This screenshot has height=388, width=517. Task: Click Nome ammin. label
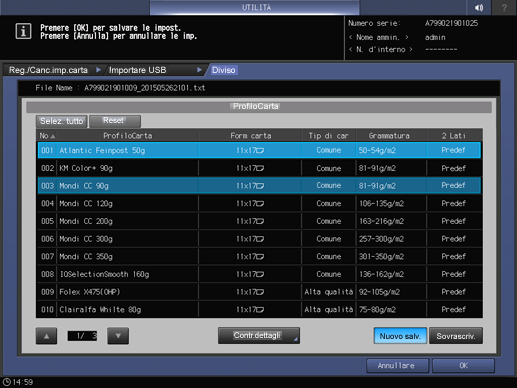[x=379, y=37]
